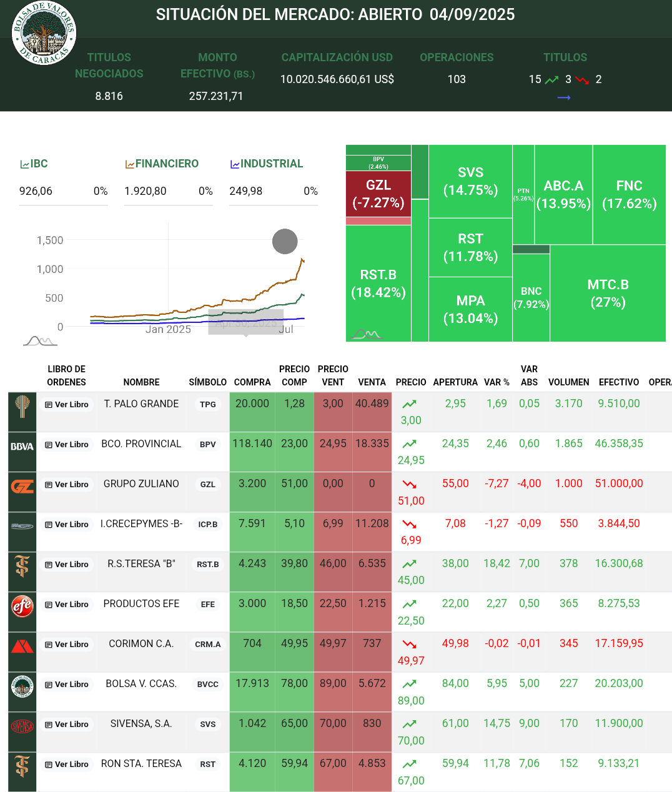672x792 pixels.
Task: Click the TPG symbol badge
Action: (x=208, y=405)
